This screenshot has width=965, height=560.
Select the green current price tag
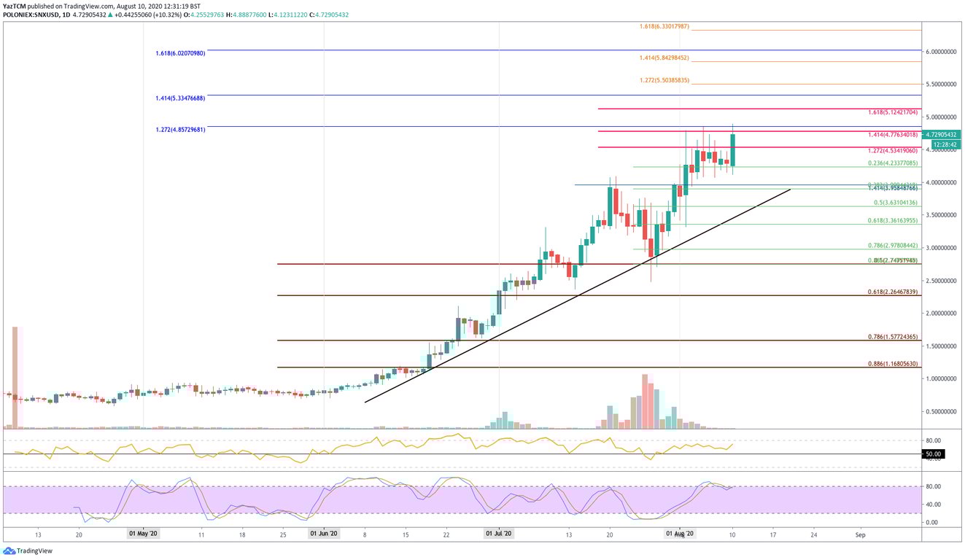click(941, 133)
